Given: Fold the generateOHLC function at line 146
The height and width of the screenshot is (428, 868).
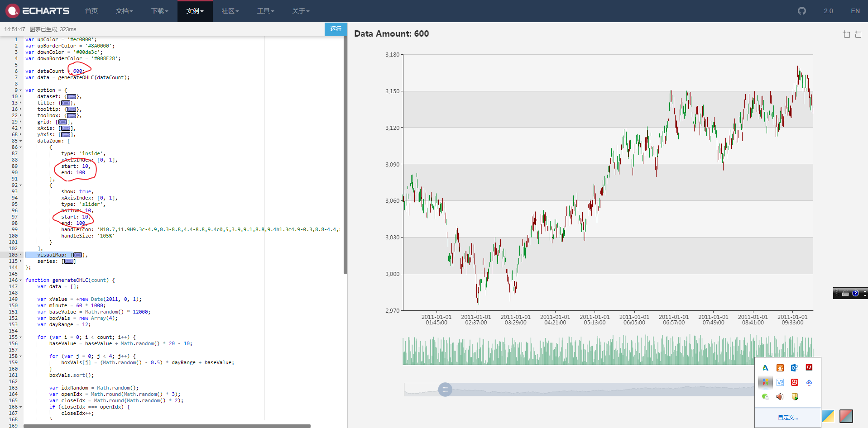Looking at the screenshot, I should 20,280.
